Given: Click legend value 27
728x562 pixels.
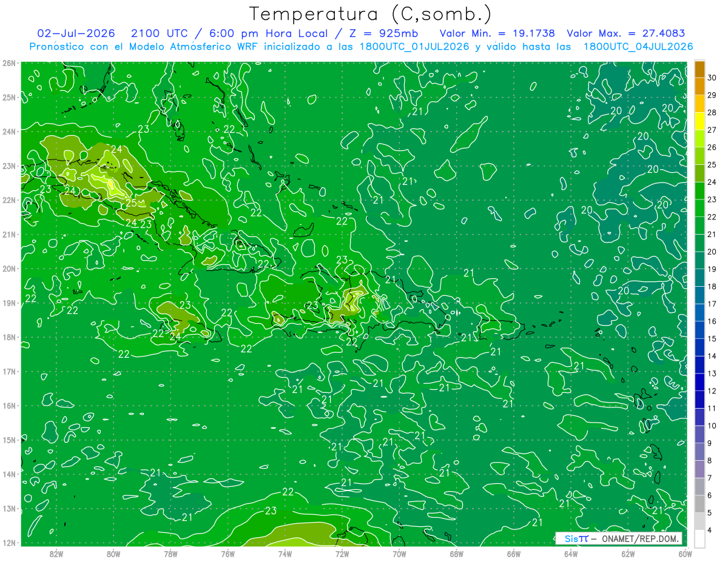Looking at the screenshot, I should point(712,130).
